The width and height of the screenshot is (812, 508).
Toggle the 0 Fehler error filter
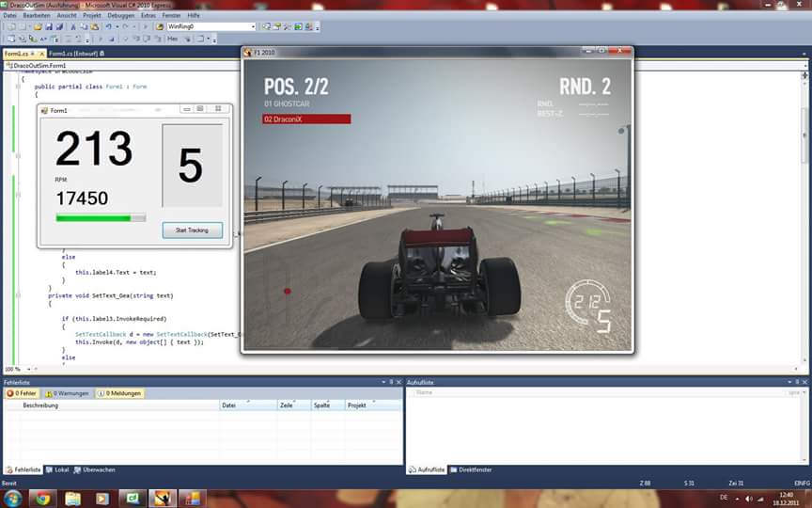coord(22,393)
